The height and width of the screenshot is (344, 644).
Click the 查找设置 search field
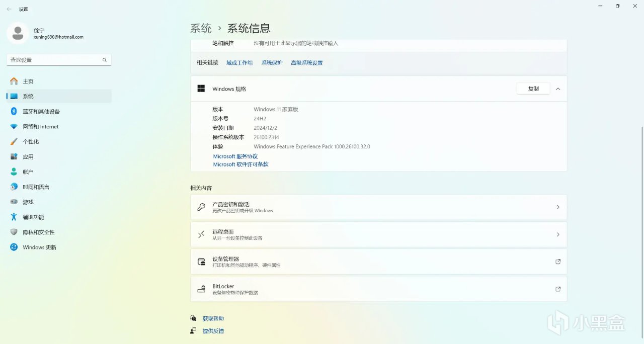[x=59, y=60]
